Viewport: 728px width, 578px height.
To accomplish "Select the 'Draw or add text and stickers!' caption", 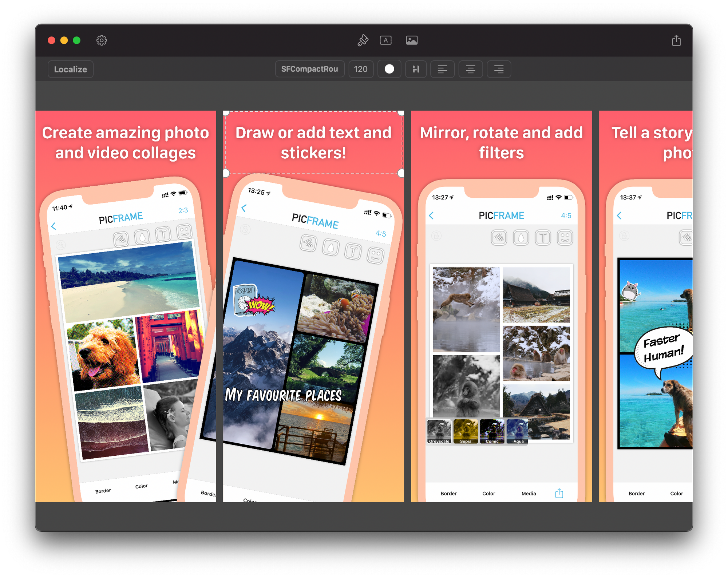I will pyautogui.click(x=313, y=143).
